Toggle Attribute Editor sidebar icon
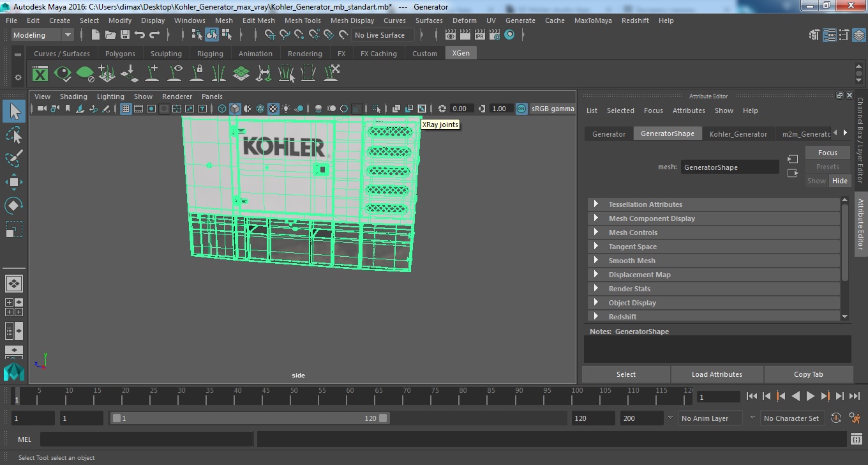868x465 pixels. pos(828,35)
